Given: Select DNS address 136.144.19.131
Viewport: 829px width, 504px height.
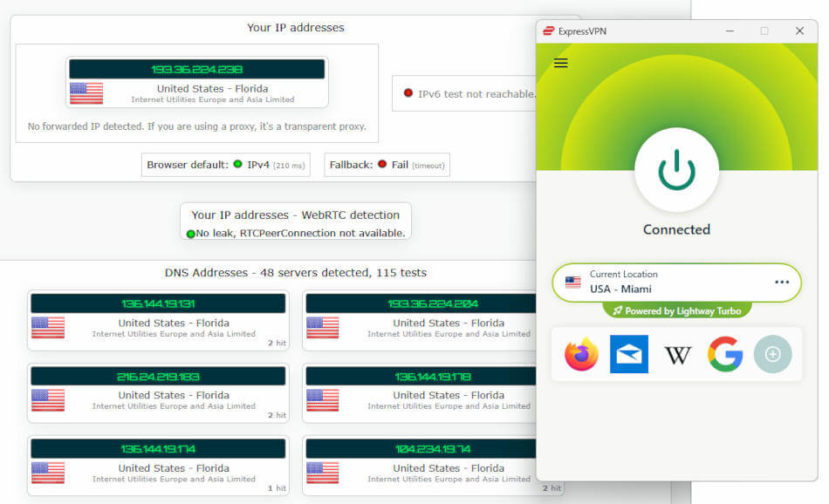Looking at the screenshot, I should 158,303.
